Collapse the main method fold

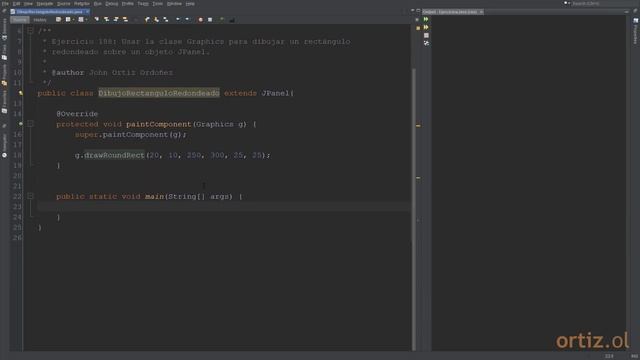pos(30,196)
